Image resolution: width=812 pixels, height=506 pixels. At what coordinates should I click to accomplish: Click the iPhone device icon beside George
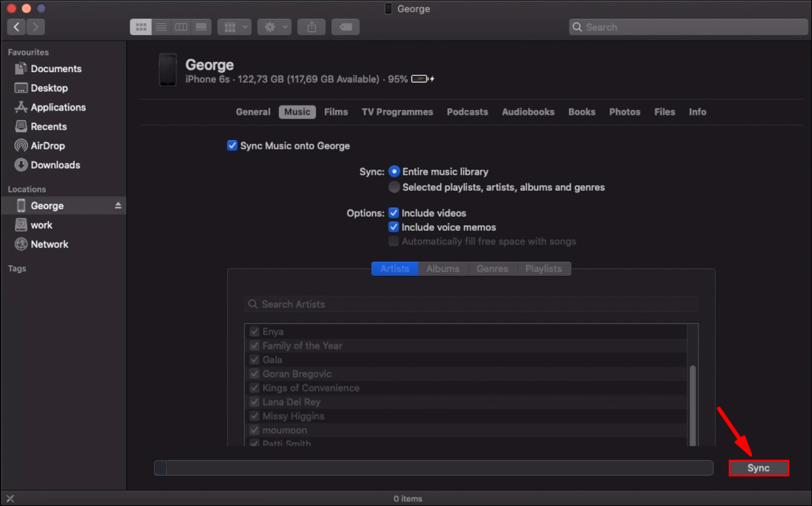(167, 70)
